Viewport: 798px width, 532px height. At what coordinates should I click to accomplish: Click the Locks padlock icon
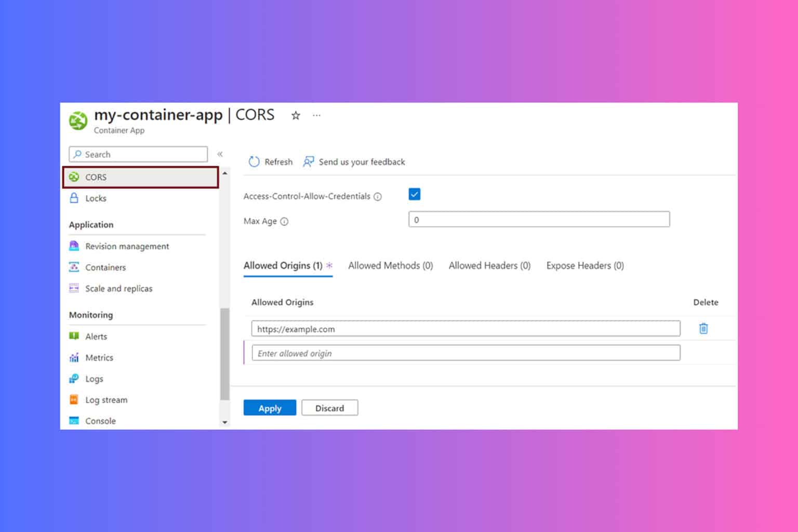pyautogui.click(x=74, y=198)
